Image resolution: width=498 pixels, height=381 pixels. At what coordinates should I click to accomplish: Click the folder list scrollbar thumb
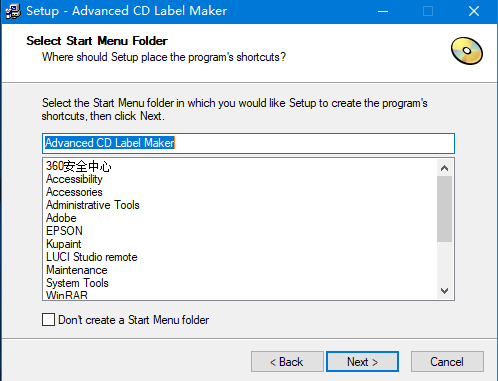[x=444, y=209]
